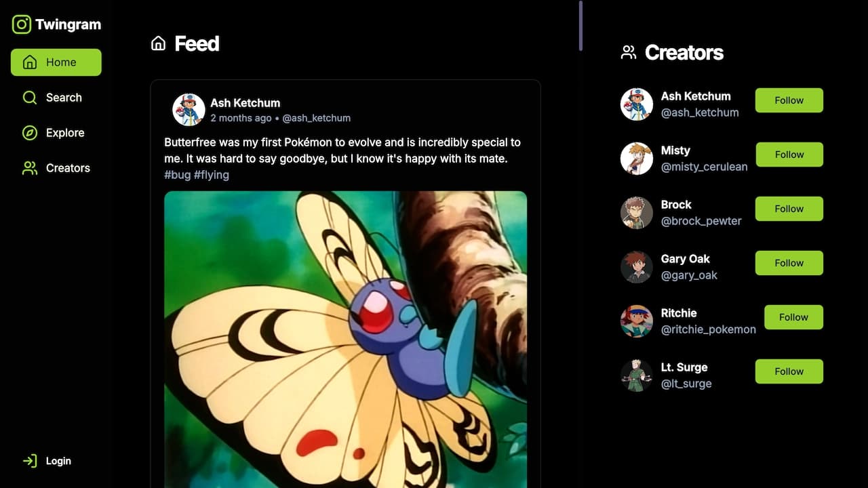Click the Home house icon in sidebar
Screen dimensions: 868x488
click(x=29, y=62)
